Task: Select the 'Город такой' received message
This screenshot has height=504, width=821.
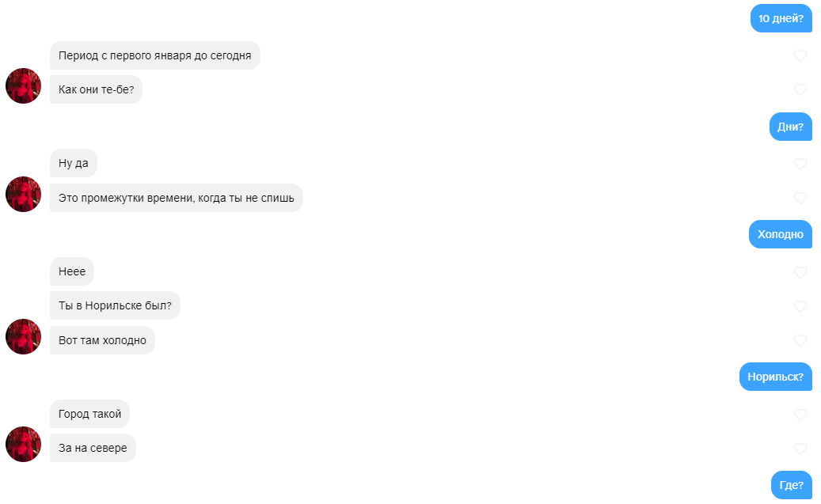Action: coord(90,414)
